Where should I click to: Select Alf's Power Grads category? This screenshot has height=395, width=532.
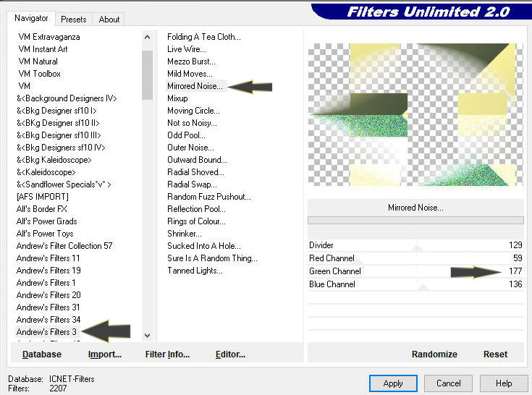46,221
